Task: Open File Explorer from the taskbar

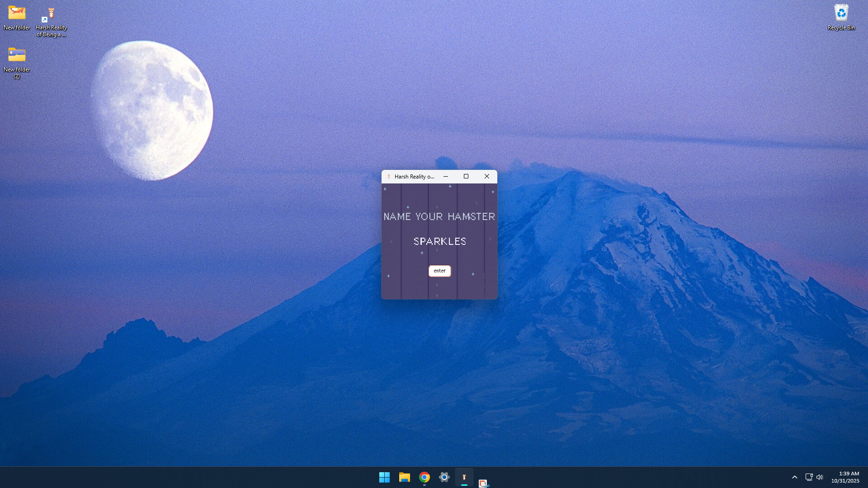Action: [404, 477]
